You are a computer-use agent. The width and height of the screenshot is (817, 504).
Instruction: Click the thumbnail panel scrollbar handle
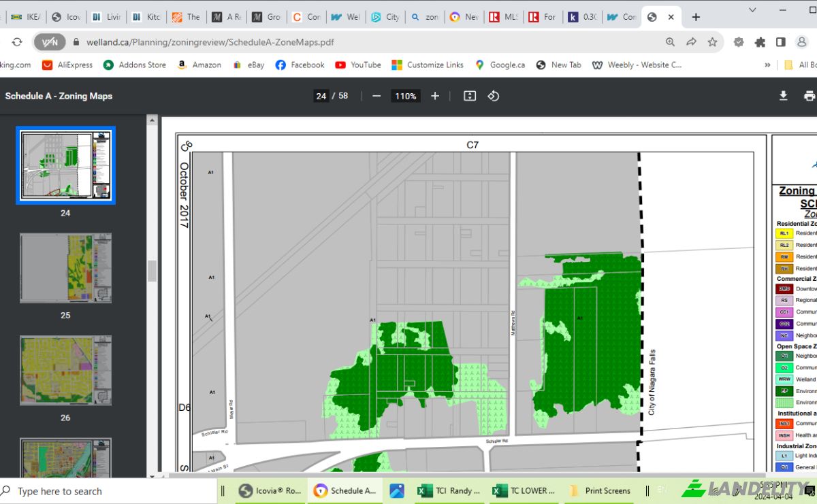pyautogui.click(x=152, y=271)
